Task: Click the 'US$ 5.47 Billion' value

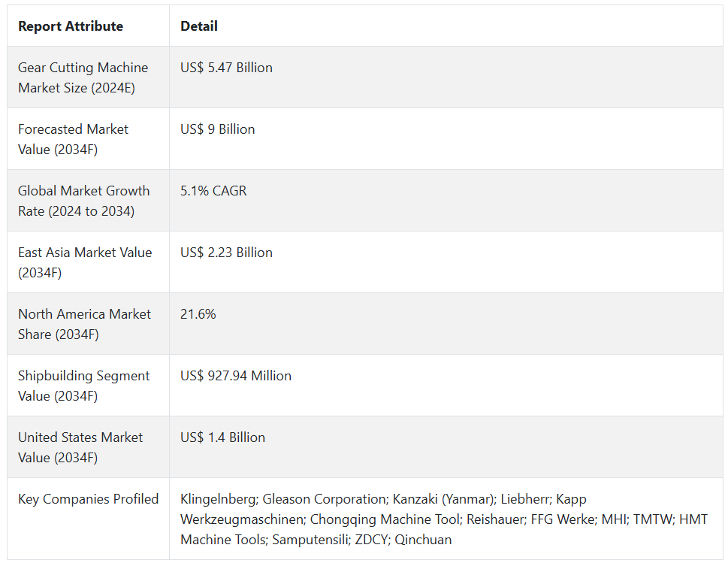Action: [226, 68]
